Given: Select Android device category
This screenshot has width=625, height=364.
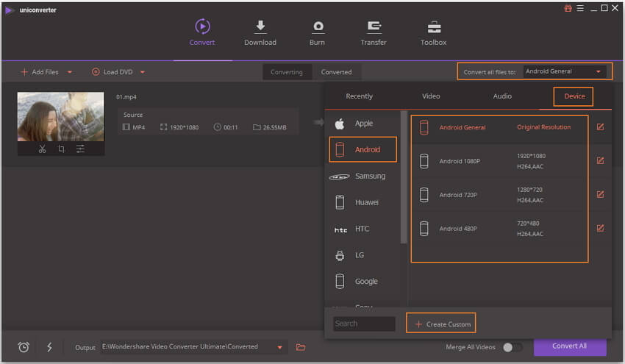Looking at the screenshot, I should click(362, 149).
